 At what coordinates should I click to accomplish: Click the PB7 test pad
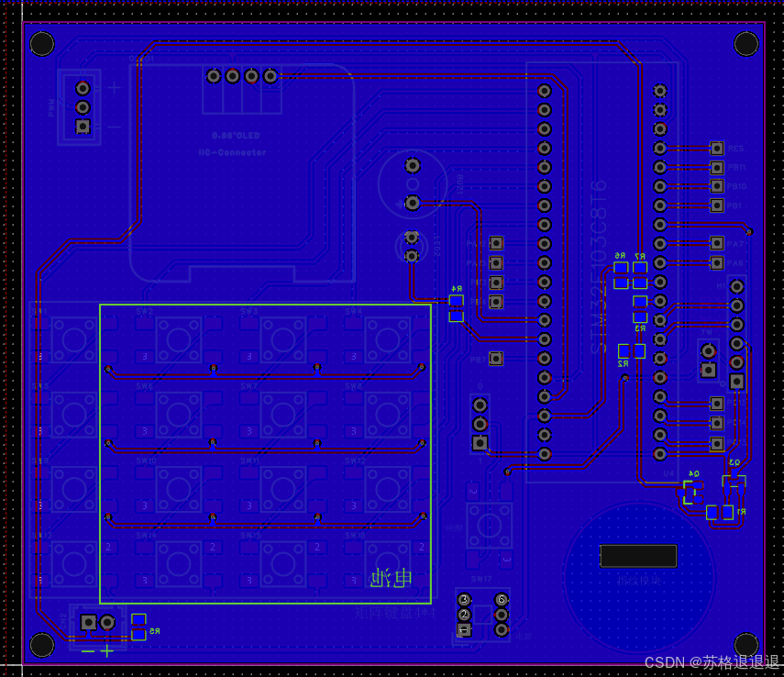point(496,359)
